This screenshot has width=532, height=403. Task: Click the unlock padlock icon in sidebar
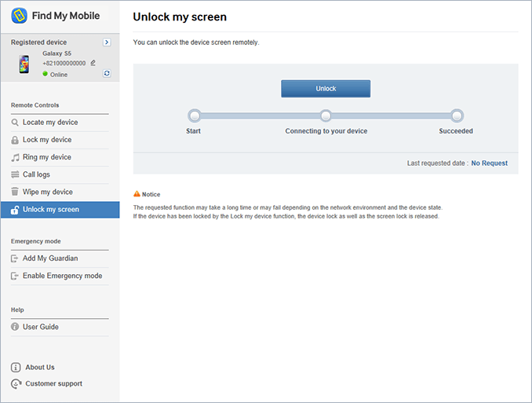coord(16,210)
